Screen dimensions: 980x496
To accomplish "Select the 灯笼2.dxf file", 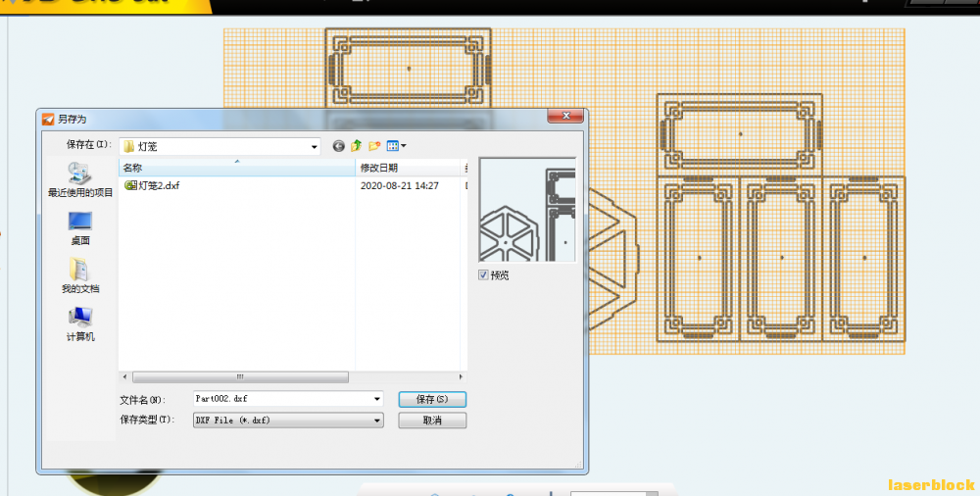I will (x=153, y=186).
